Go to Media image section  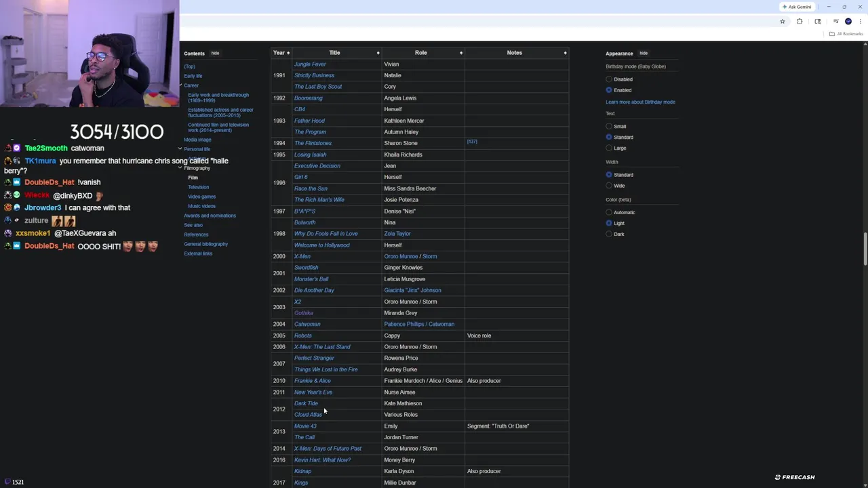pos(197,140)
